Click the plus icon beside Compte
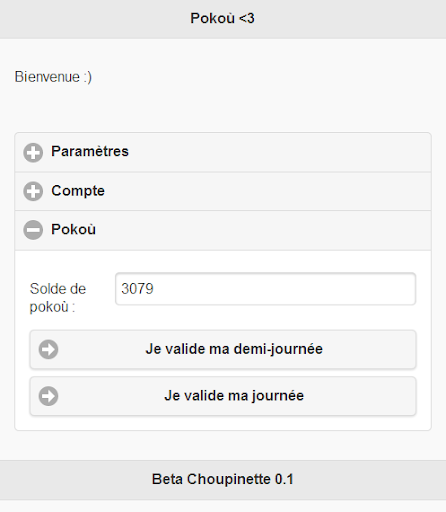Image resolution: width=446 pixels, height=512 pixels. point(33,191)
